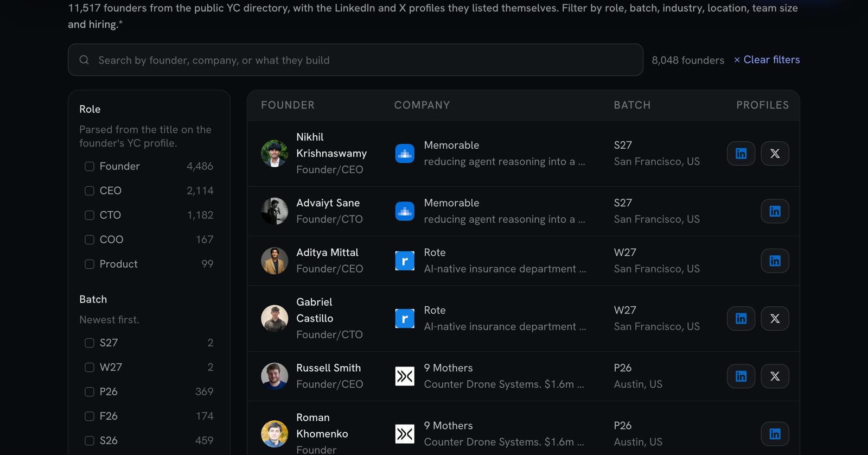Viewport: 868px width, 455px height.
Task: Open Advaiyt Sane's LinkedIn profile
Action: [775, 211]
